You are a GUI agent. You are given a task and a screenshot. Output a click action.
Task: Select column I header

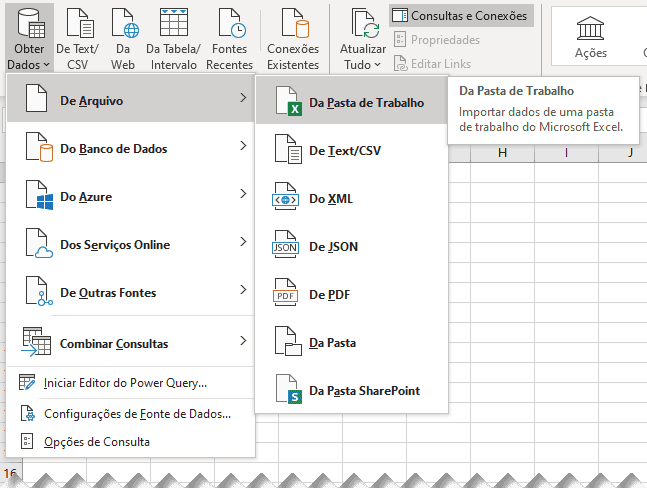click(x=567, y=153)
